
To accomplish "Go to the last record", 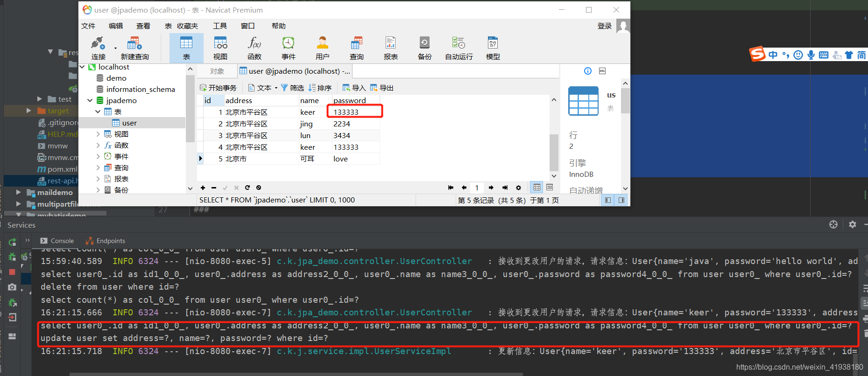I will tap(505, 188).
